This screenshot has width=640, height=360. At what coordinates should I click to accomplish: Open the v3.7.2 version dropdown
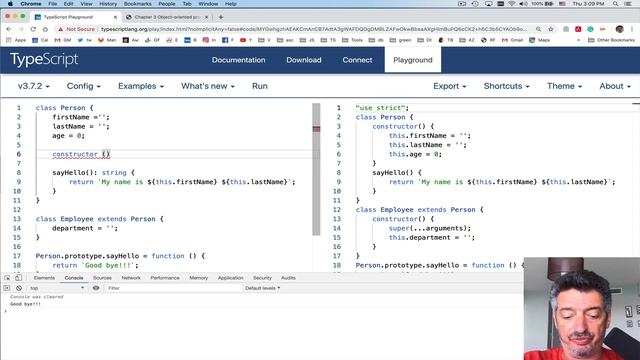[x=33, y=86]
